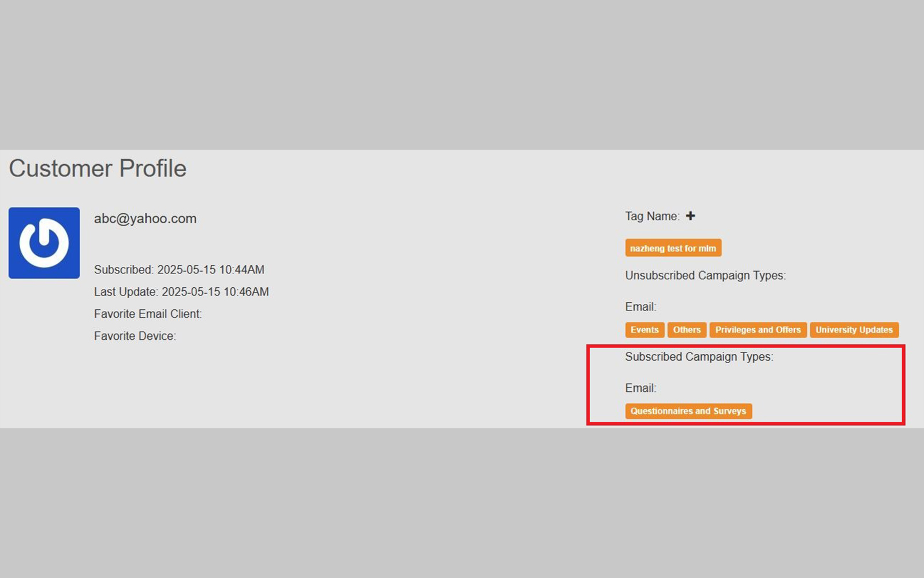Click the Email label above Events tag
This screenshot has height=578, width=924.
640,307
